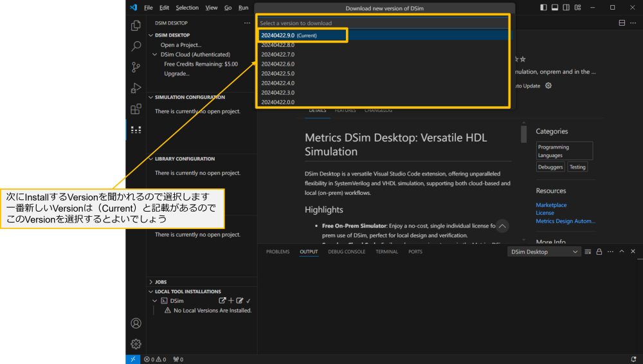Click the Testing category tag

tap(577, 167)
